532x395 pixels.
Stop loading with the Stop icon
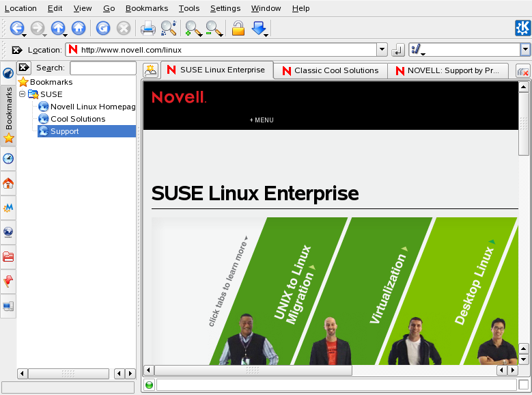click(124, 28)
